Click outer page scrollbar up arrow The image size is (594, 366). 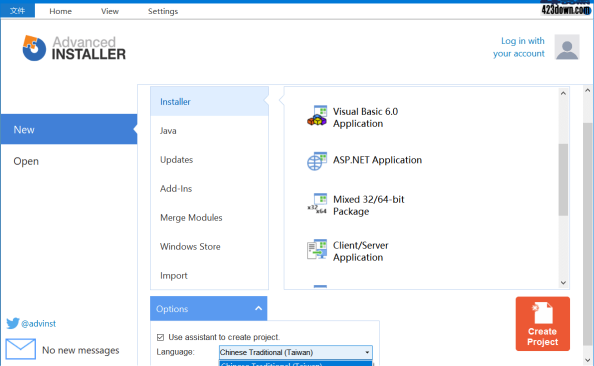[x=588, y=90]
